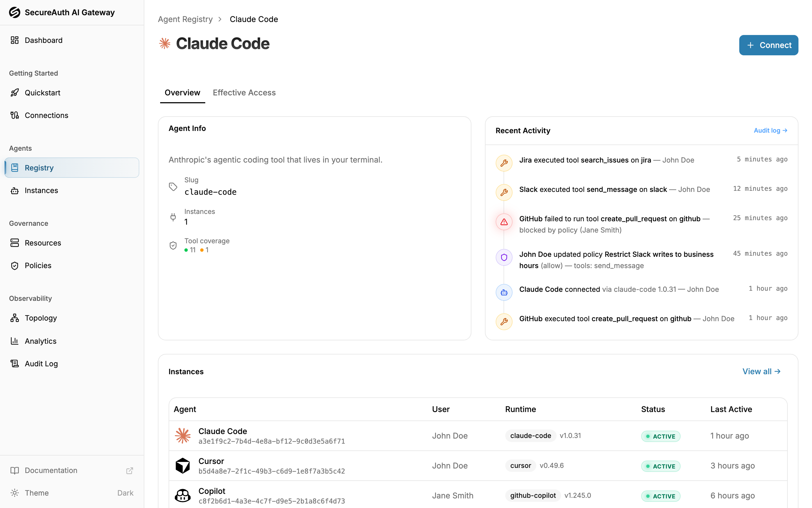
Task: Click the Documentation external link icon
Action: (129, 470)
